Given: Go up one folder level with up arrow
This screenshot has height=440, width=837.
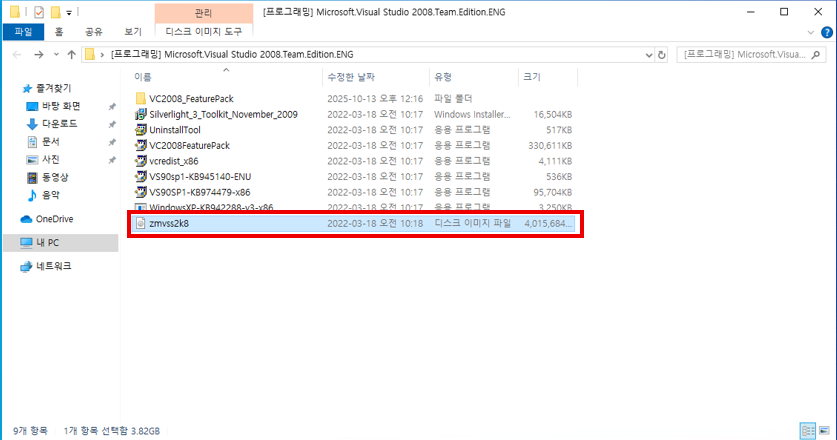Looking at the screenshot, I should tap(70, 54).
